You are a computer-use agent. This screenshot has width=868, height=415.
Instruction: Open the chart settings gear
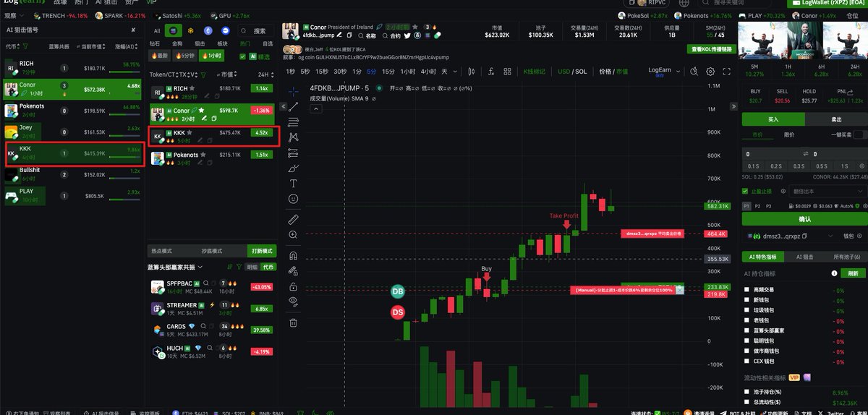tap(710, 72)
